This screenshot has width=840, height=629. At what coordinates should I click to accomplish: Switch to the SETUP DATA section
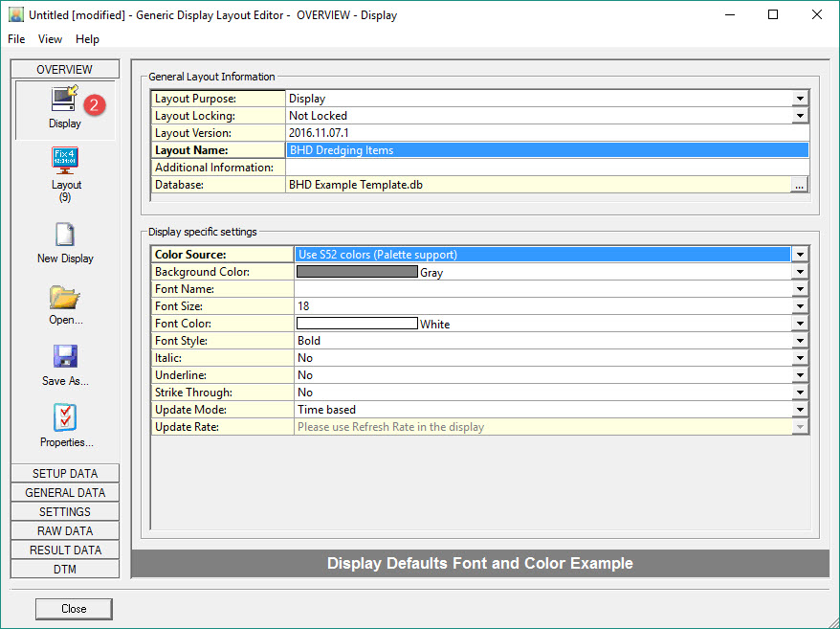65,474
